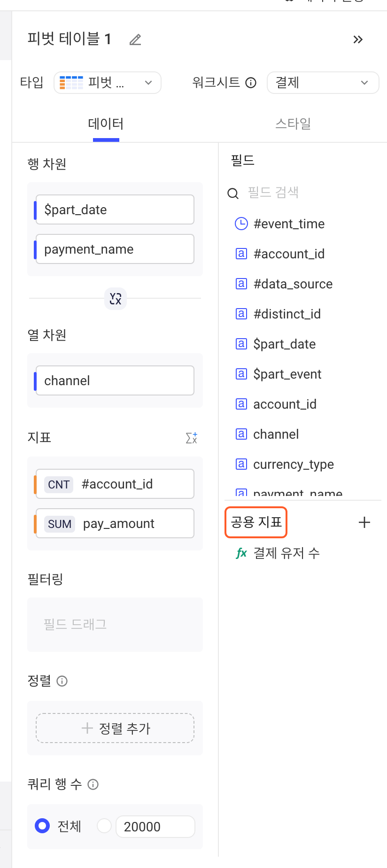Swap row and column dimensions icon
The height and width of the screenshot is (868, 387).
pyautogui.click(x=116, y=298)
